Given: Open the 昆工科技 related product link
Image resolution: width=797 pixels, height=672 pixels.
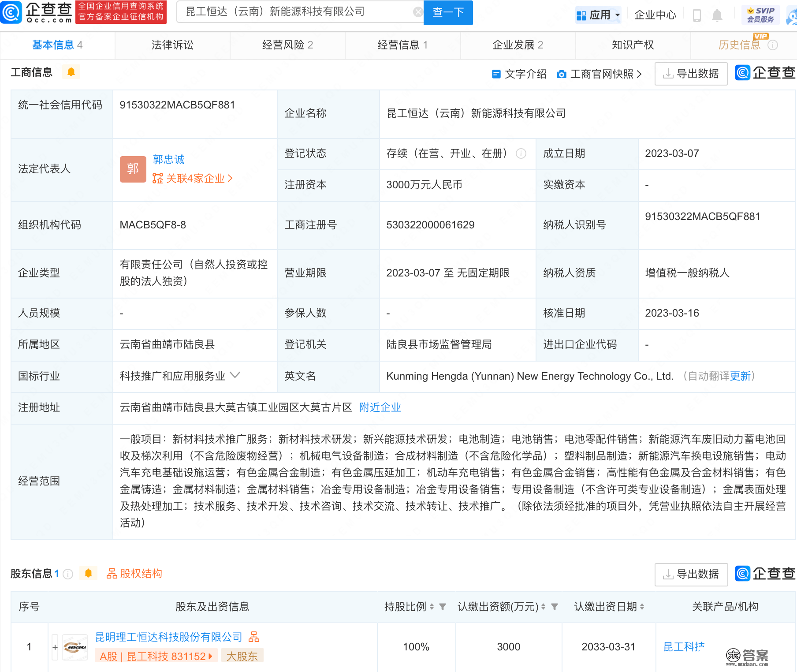Looking at the screenshot, I should (x=684, y=647).
